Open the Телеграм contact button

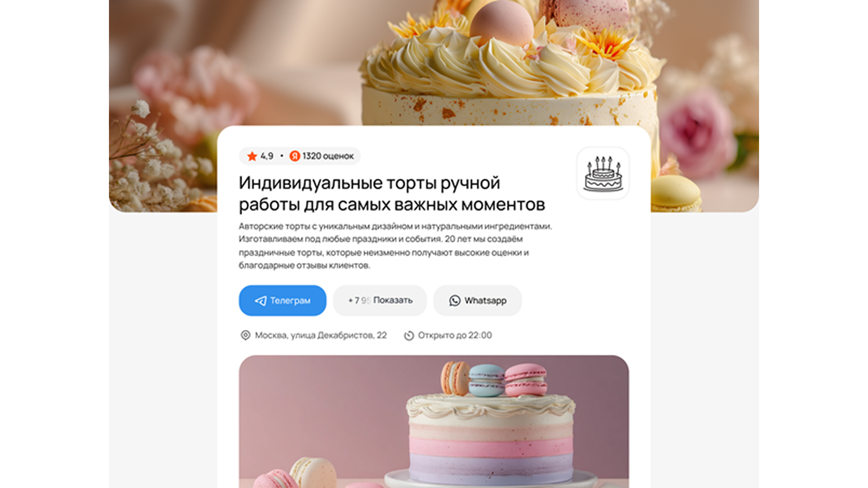tap(283, 300)
